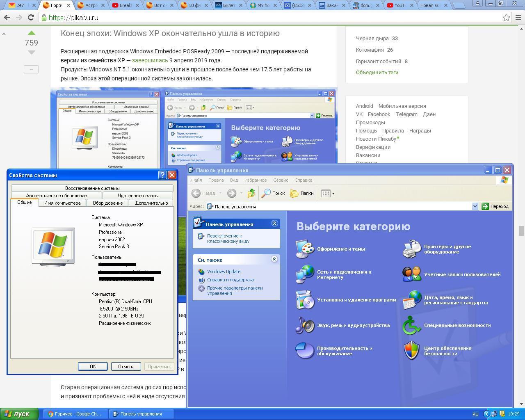Viewport: 525px width, 420px height.
Task: Click the Up folder toolbar icon
Action: (x=251, y=193)
